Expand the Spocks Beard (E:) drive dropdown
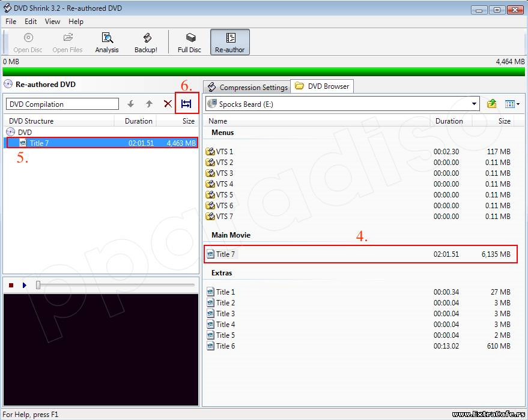 474,104
